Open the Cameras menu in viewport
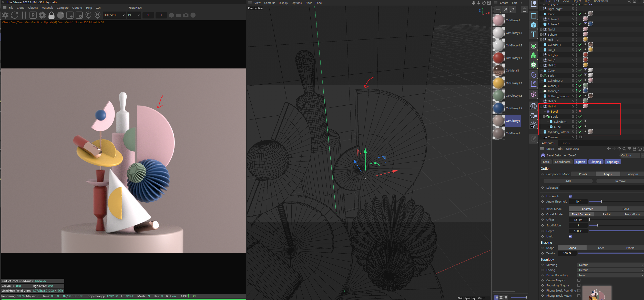Viewport: 644px width, 300px height. (270, 3)
